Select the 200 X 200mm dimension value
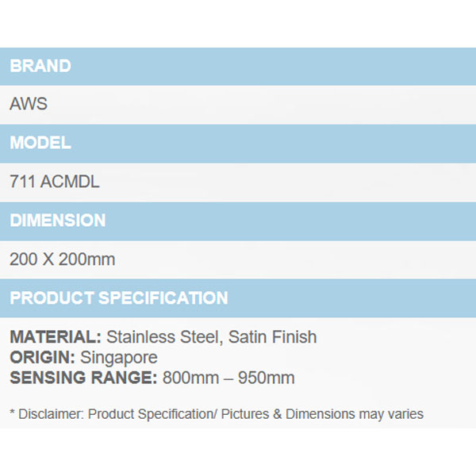 click(63, 259)
